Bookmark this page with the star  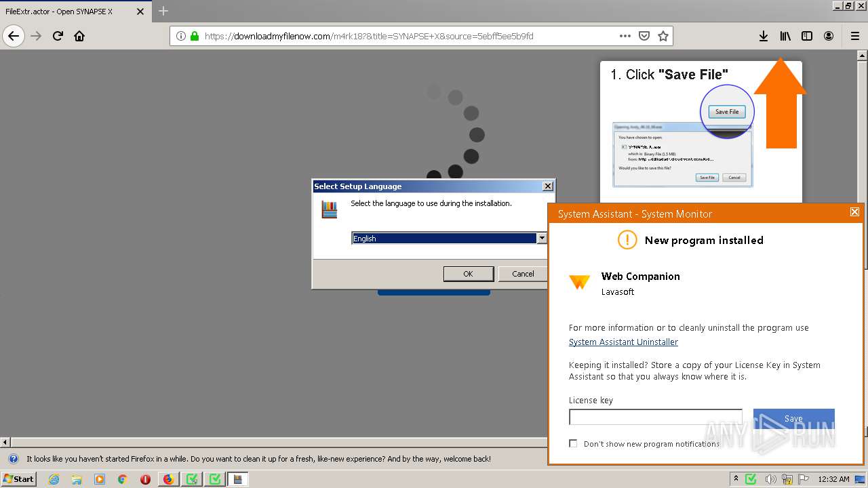click(663, 36)
